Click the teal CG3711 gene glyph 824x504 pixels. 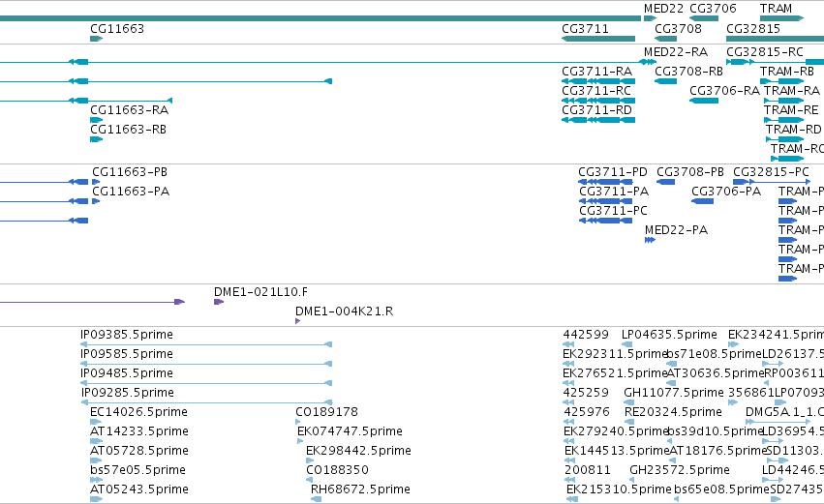click(x=598, y=39)
